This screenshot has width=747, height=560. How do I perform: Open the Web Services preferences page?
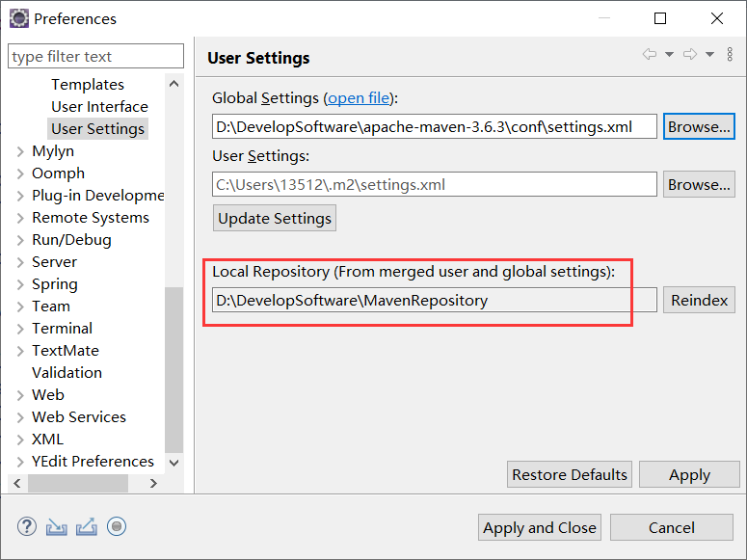click(79, 416)
